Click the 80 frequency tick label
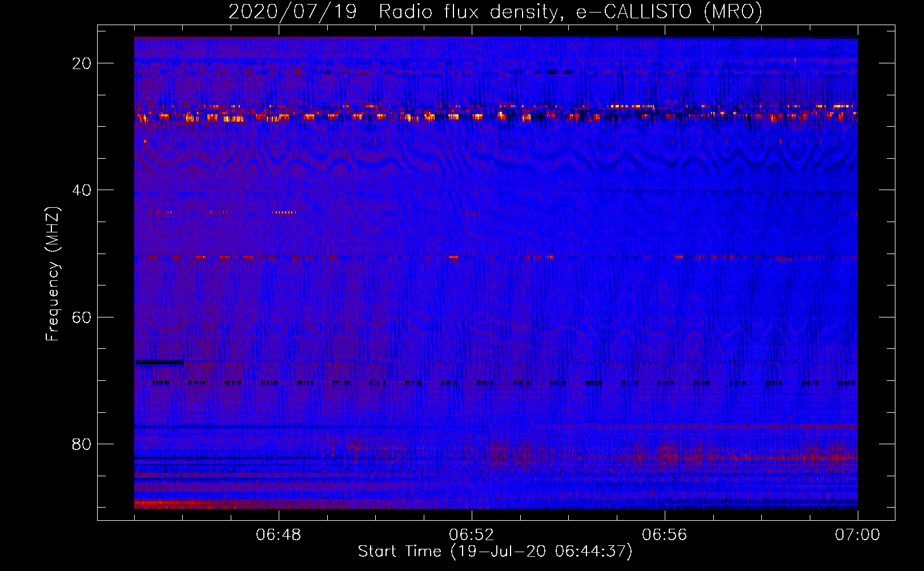Image resolution: width=924 pixels, height=571 pixels. tap(82, 444)
